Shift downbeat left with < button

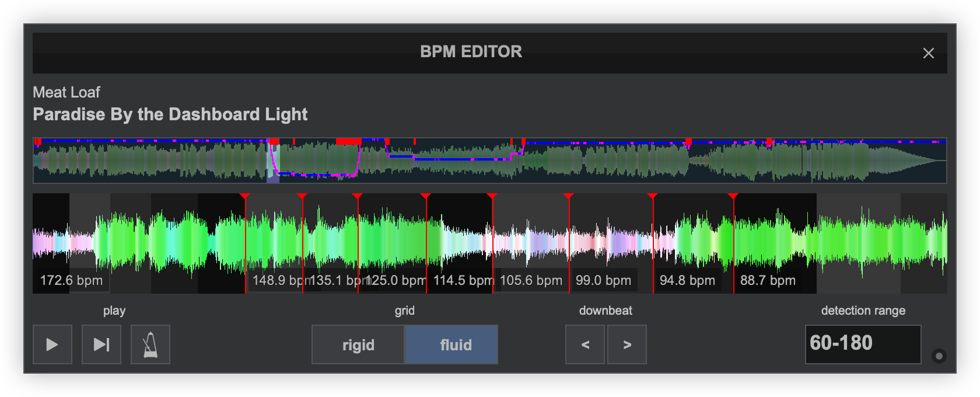click(585, 344)
